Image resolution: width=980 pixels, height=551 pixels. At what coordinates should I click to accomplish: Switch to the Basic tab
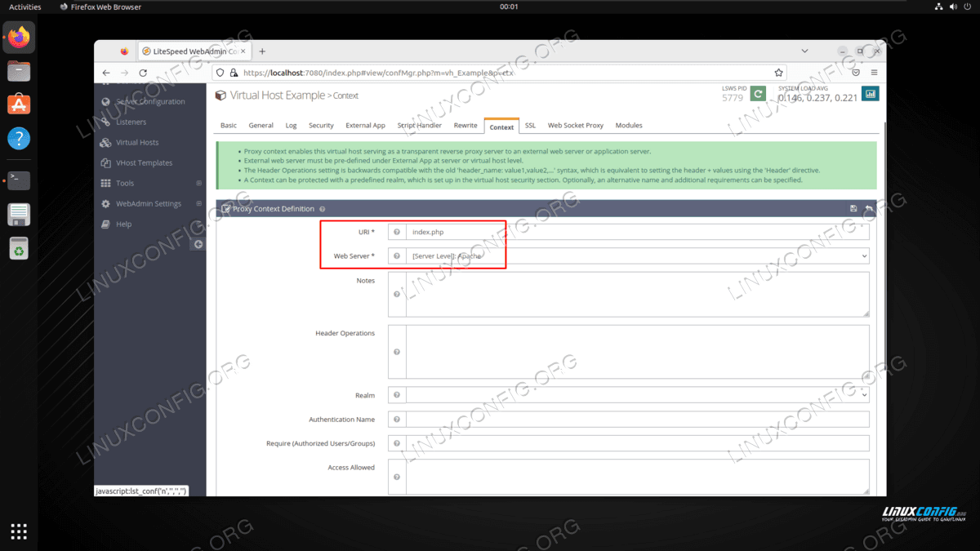point(229,126)
